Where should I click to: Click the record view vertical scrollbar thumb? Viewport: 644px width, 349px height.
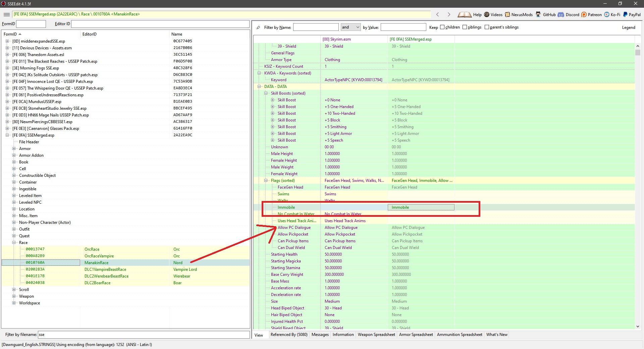638,52
